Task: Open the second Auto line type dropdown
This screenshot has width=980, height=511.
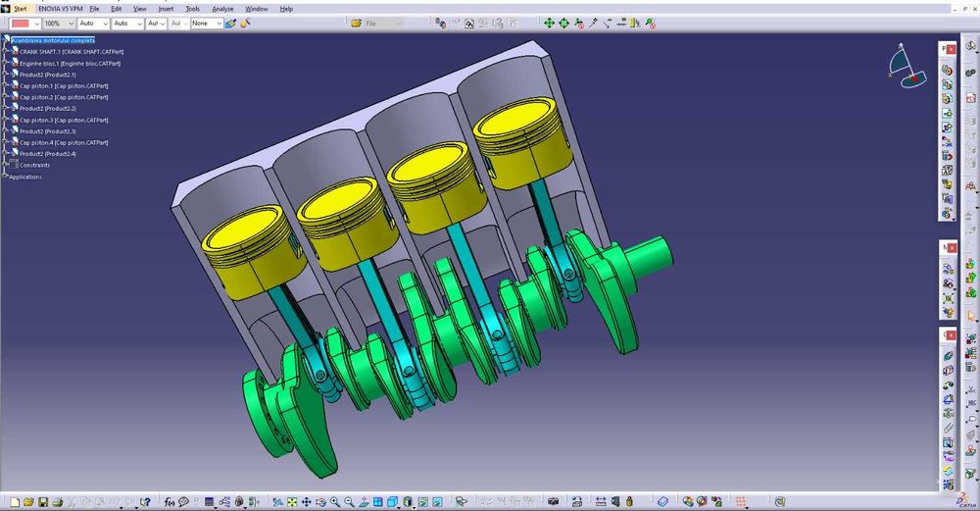Action: tap(139, 24)
